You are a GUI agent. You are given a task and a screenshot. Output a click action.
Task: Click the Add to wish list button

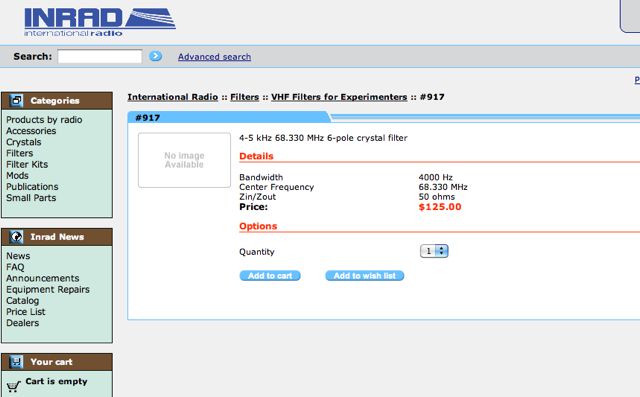coord(364,276)
